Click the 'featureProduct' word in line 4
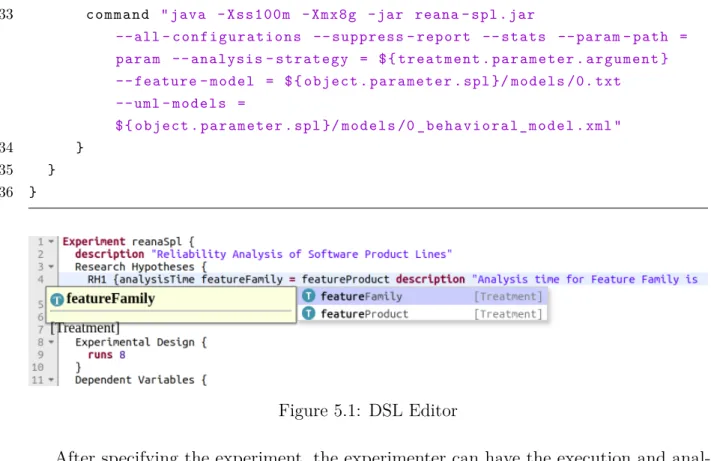 pyautogui.click(x=346, y=279)
